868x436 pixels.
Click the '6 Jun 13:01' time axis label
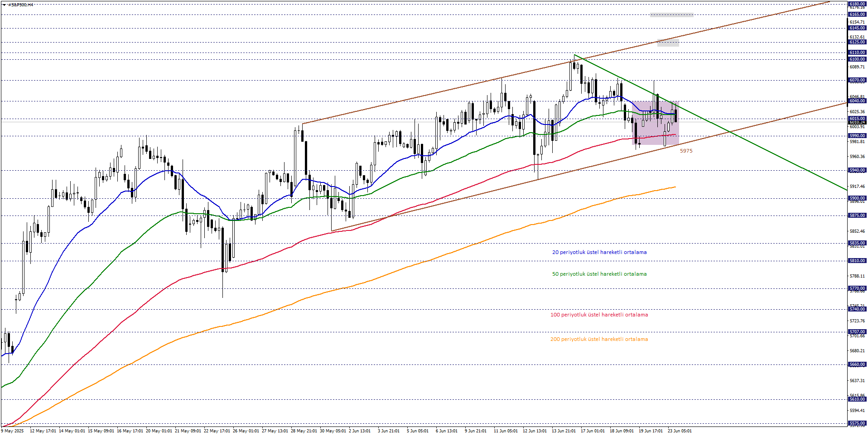447,431
